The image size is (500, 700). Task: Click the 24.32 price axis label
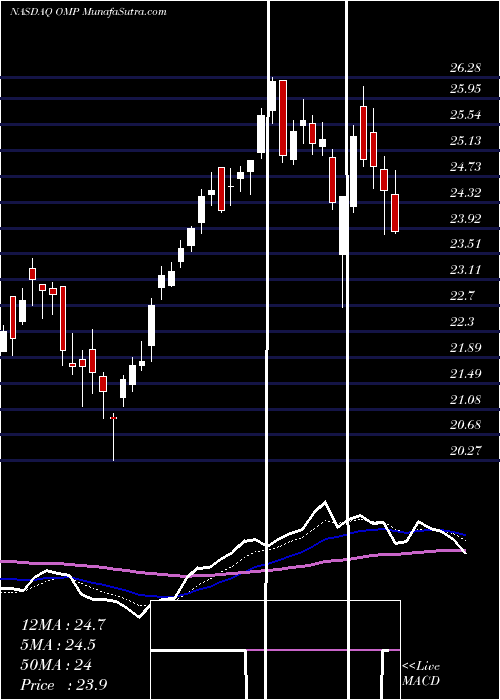tap(466, 192)
